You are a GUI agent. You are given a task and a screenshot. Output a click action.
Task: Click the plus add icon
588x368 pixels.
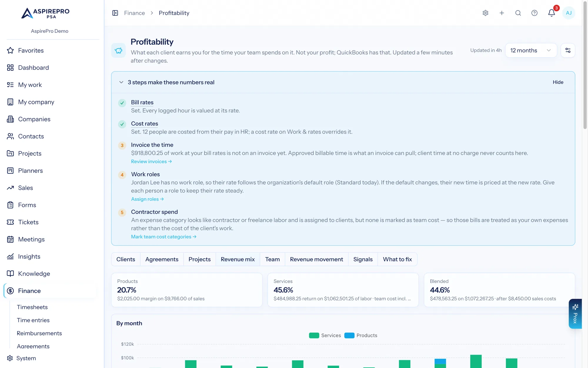tap(502, 13)
